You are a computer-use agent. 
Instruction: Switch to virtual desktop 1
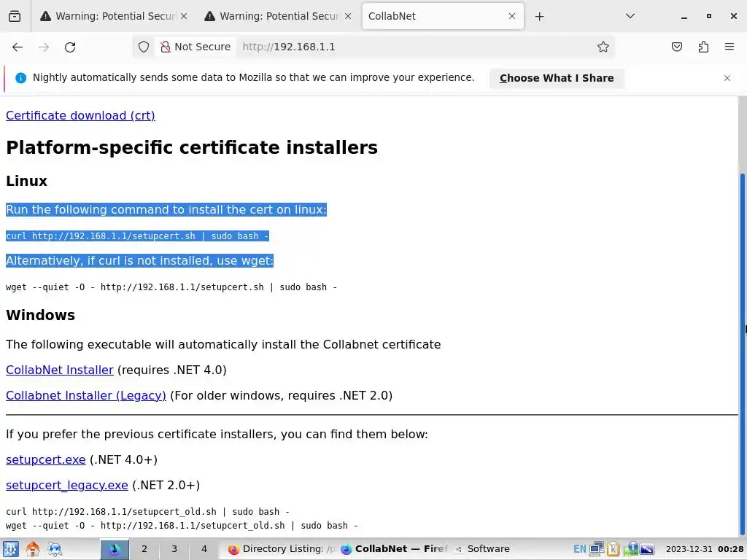pyautogui.click(x=115, y=549)
